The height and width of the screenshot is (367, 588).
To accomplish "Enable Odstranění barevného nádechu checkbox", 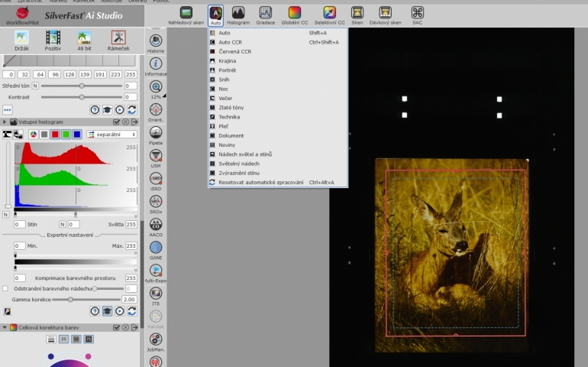I will click(x=5, y=288).
